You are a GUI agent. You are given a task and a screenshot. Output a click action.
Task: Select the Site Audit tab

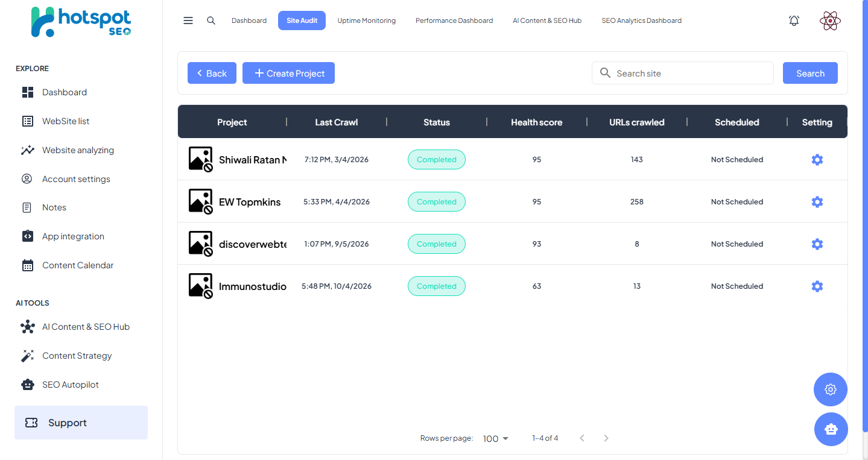pyautogui.click(x=302, y=20)
